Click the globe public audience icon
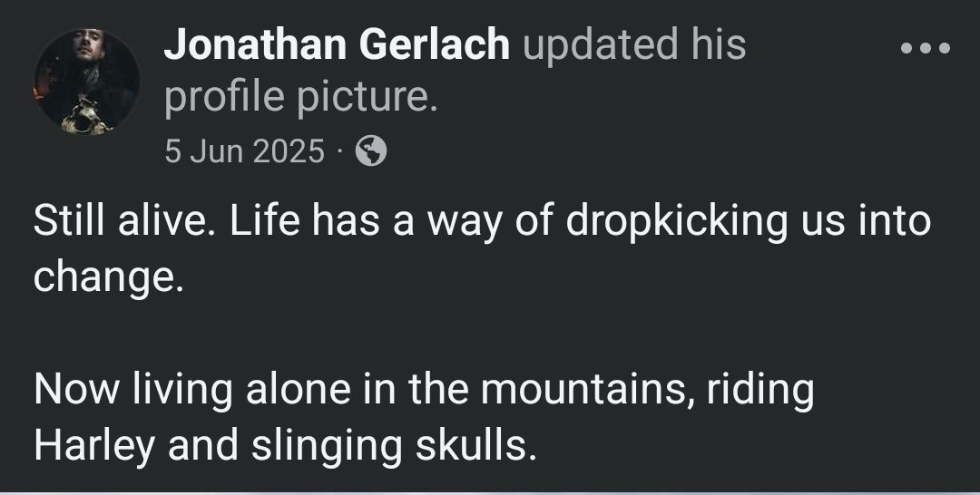This screenshot has width=980, height=495. coord(370,151)
